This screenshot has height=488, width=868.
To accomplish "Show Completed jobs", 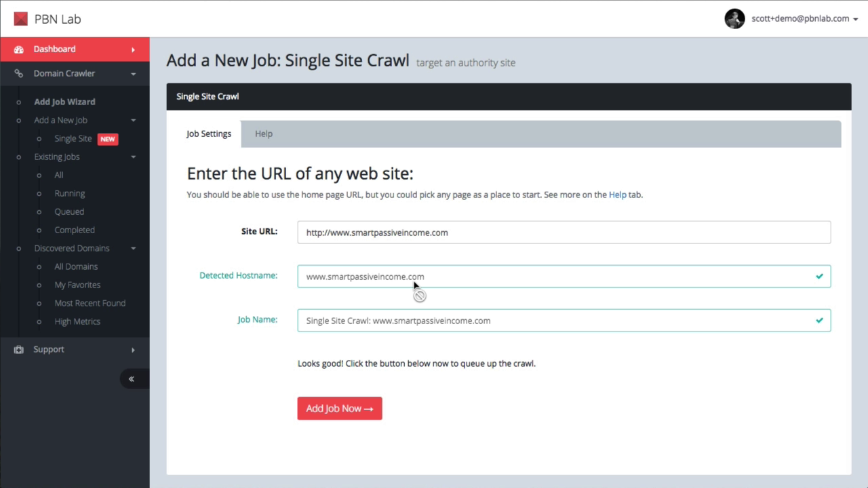I will coord(75,230).
